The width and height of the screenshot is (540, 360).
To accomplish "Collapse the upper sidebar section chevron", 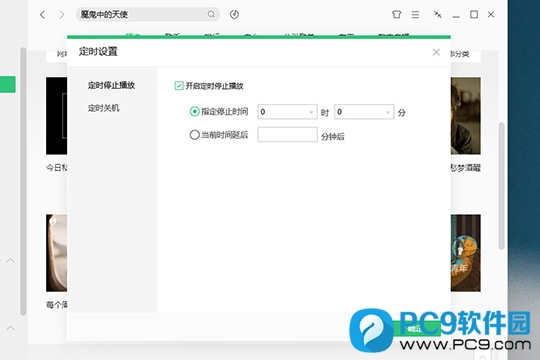I will point(10,260).
